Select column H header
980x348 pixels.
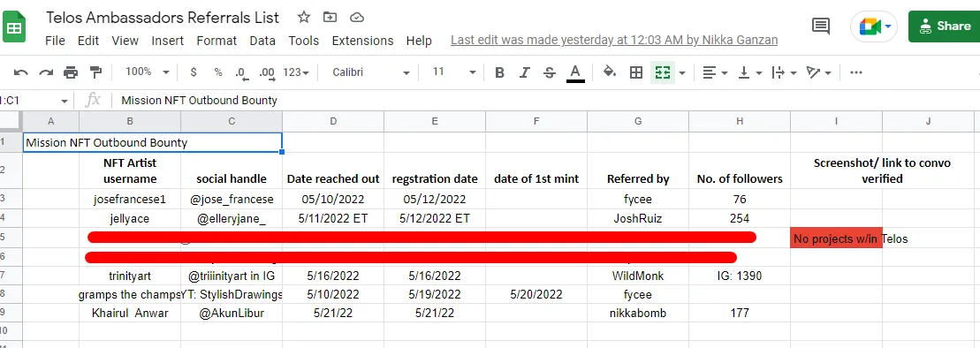(740, 121)
